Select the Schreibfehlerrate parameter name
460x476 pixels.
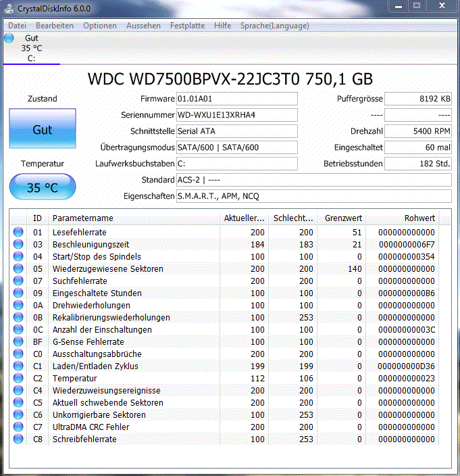click(84, 439)
